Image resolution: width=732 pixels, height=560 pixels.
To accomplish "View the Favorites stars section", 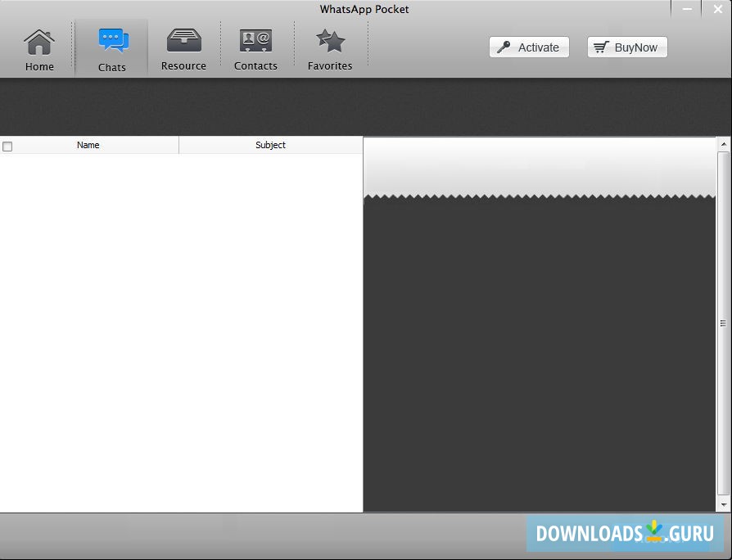I will point(330,49).
